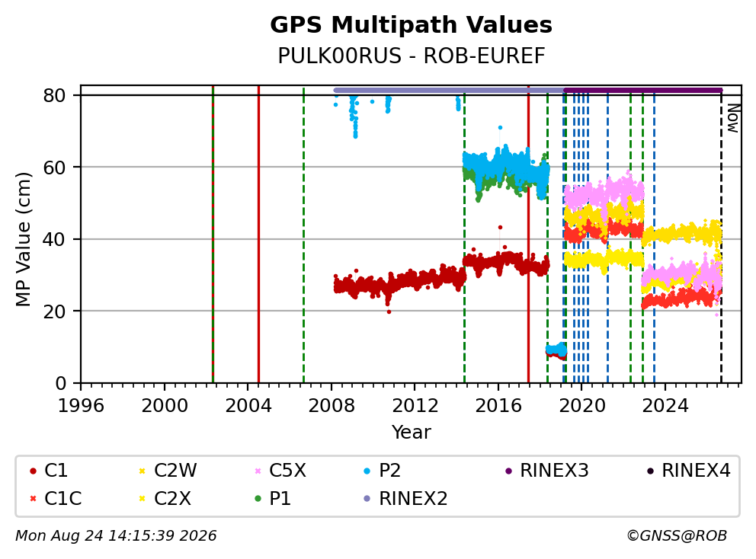
Task: Select the C2W legend entry marker
Action: pos(143,471)
